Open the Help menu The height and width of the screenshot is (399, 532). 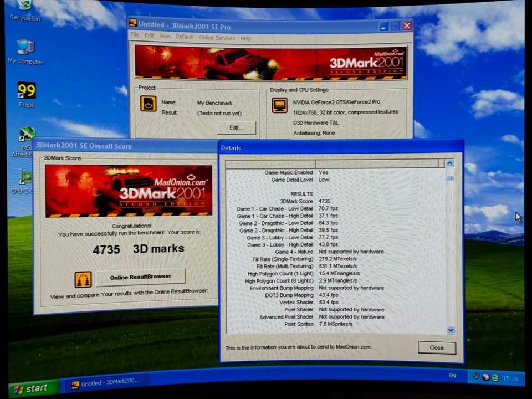point(246,38)
